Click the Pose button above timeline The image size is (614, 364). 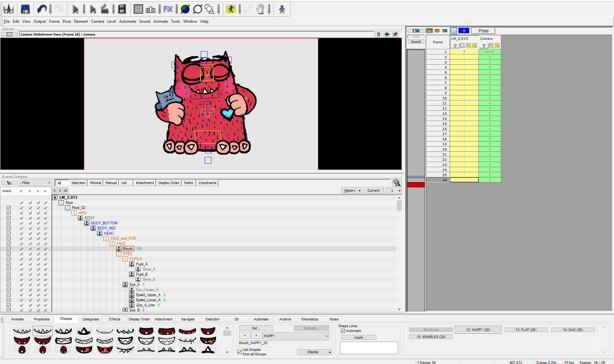point(483,31)
